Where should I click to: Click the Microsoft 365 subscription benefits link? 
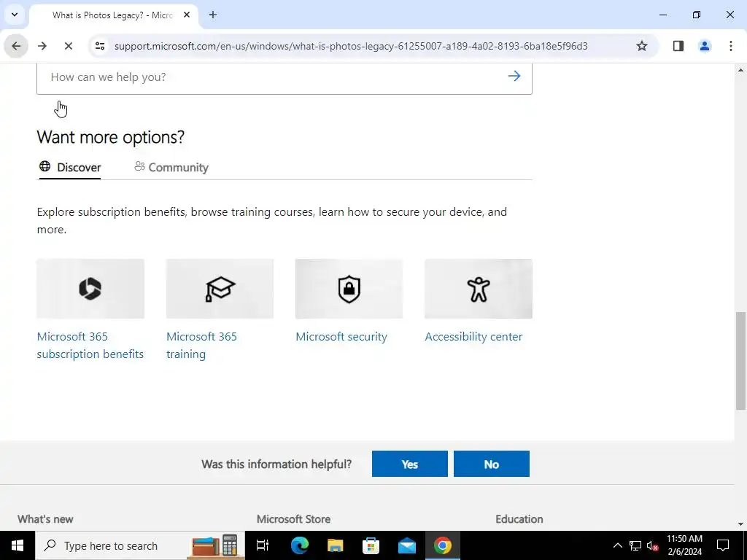tap(90, 345)
